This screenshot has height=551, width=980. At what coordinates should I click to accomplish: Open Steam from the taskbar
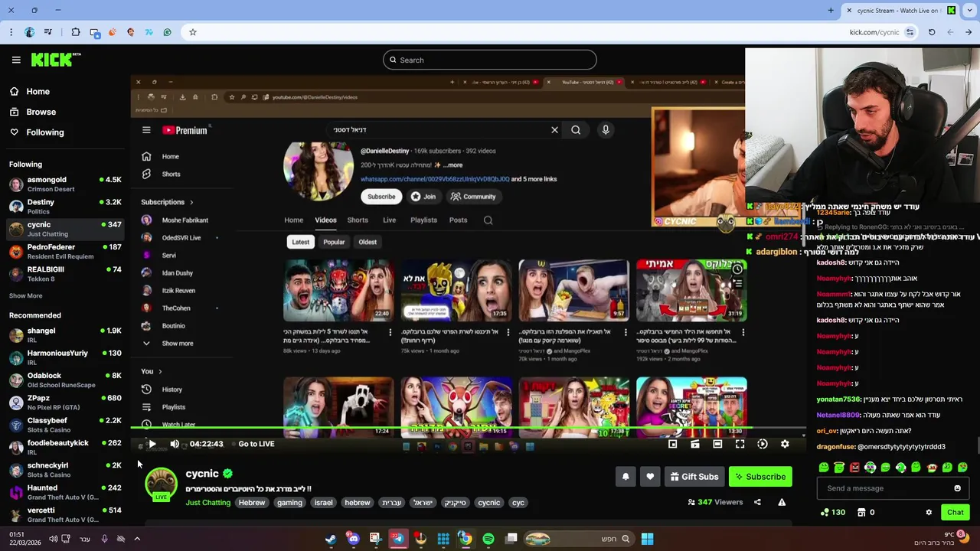pos(330,539)
